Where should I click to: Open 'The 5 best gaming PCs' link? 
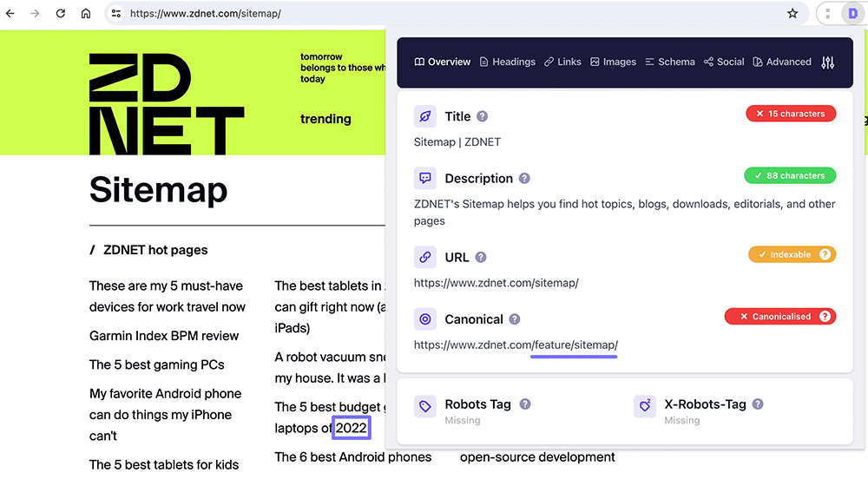(156, 364)
